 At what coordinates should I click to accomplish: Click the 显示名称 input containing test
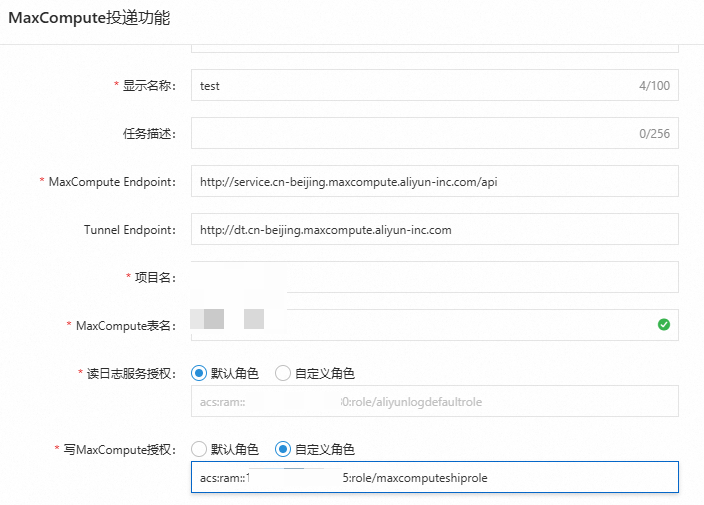435,85
